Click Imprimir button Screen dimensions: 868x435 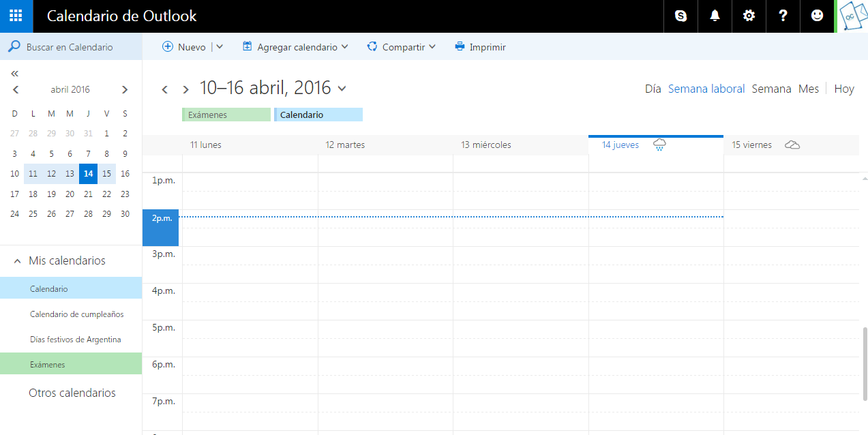[480, 47]
